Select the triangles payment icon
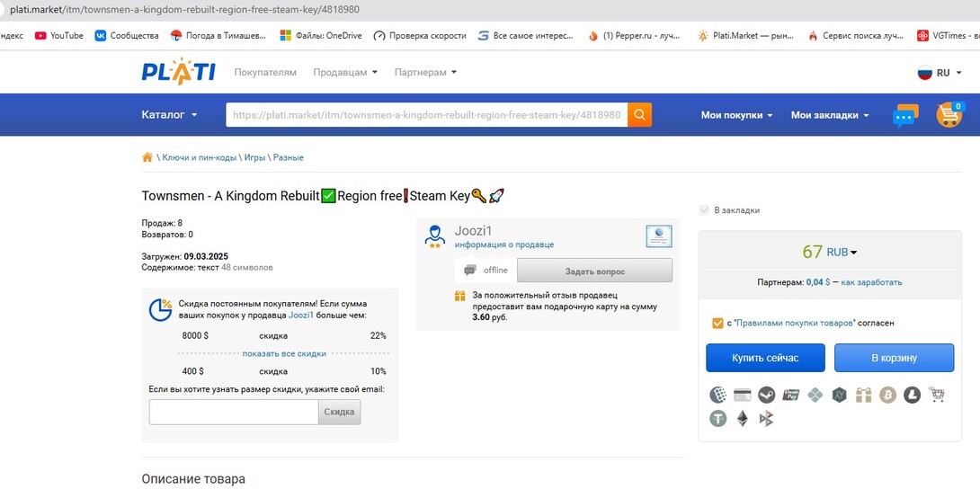The height and width of the screenshot is (489, 980). (767, 418)
